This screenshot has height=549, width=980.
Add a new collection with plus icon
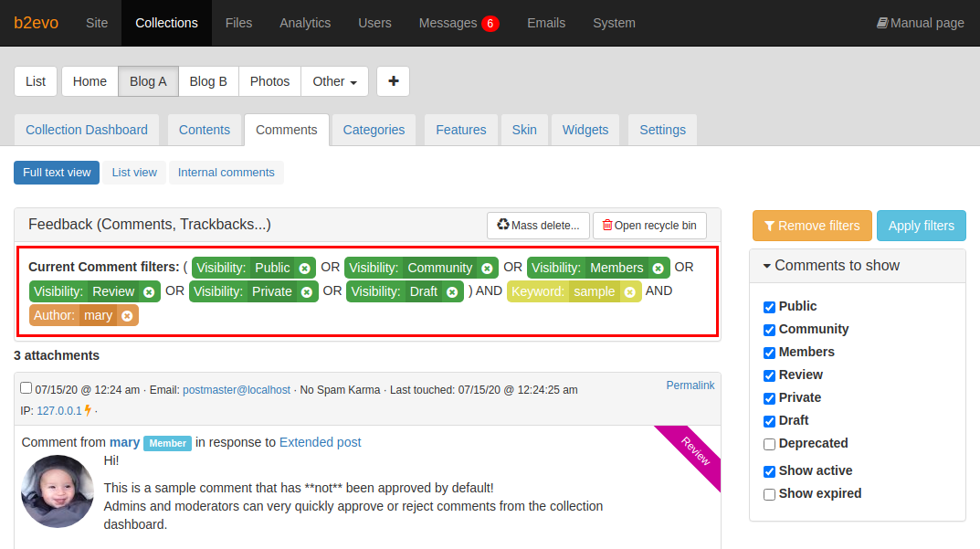[x=393, y=81]
